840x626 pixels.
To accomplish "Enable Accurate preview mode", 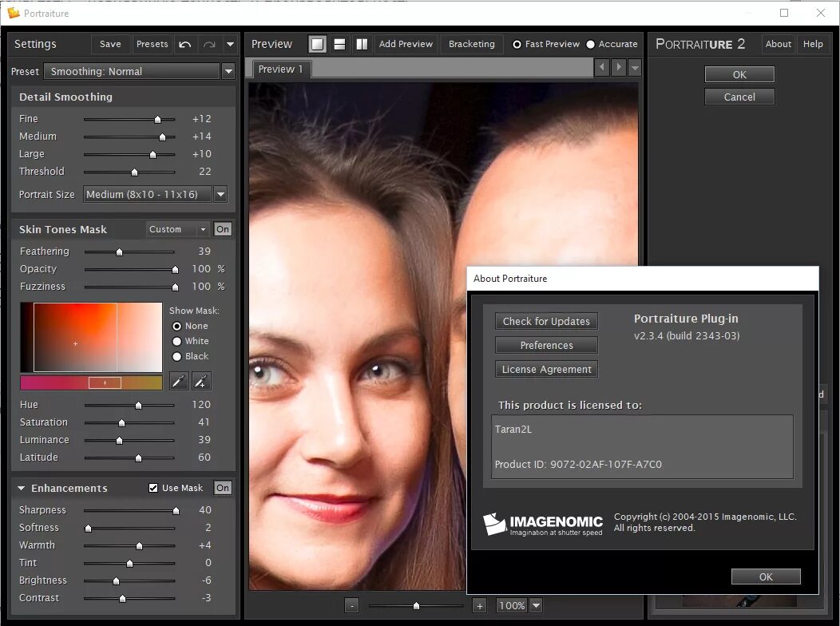I will (x=590, y=45).
